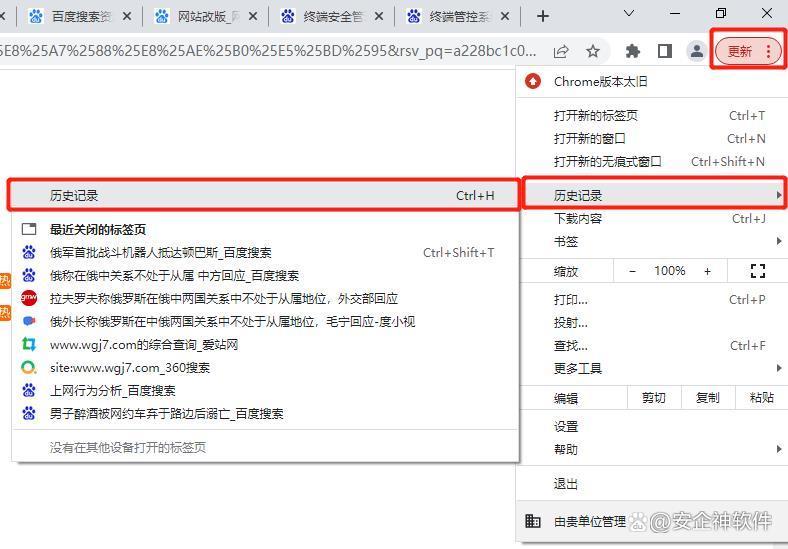The height and width of the screenshot is (549, 788).
Task: Reopen 拉夫罗夫称俄罗斯 外交部回应 entry
Action: (x=265, y=299)
